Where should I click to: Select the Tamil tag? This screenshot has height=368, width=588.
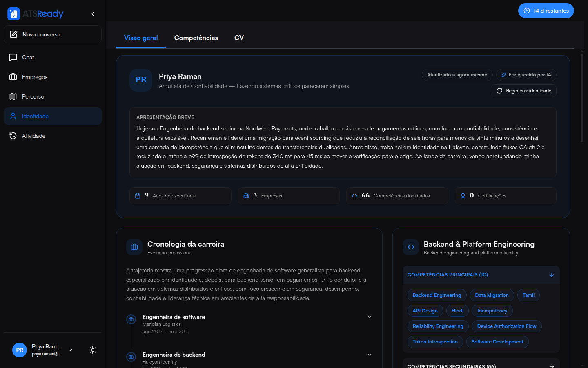click(x=528, y=295)
